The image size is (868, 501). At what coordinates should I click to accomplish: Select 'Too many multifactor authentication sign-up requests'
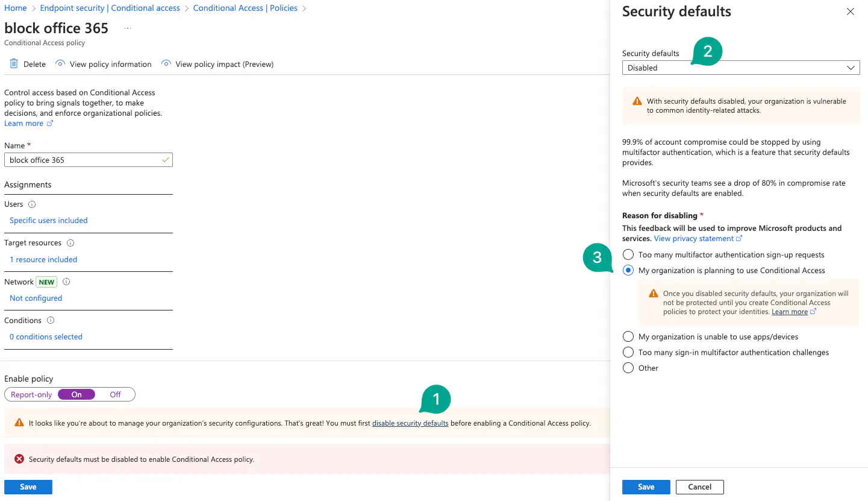pos(628,254)
